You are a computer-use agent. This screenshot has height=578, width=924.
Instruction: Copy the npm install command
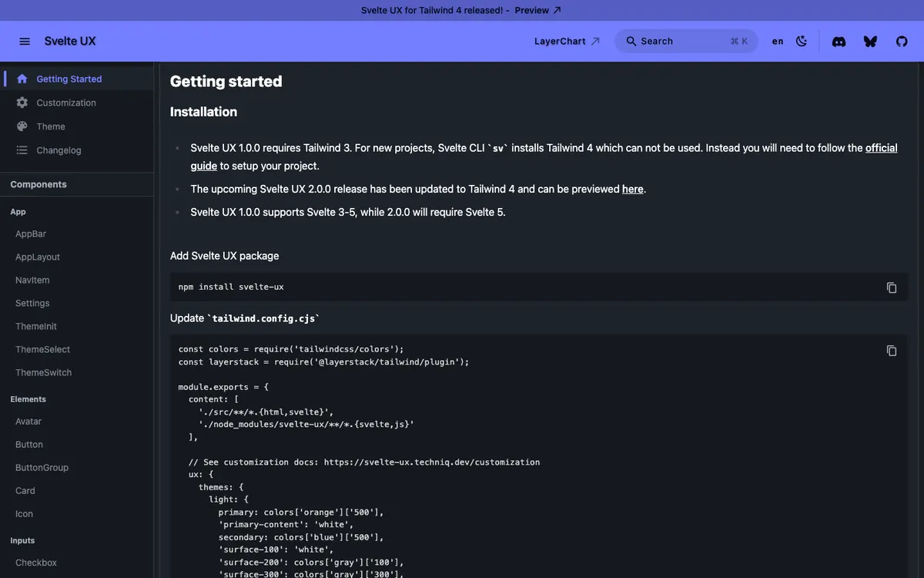point(892,287)
